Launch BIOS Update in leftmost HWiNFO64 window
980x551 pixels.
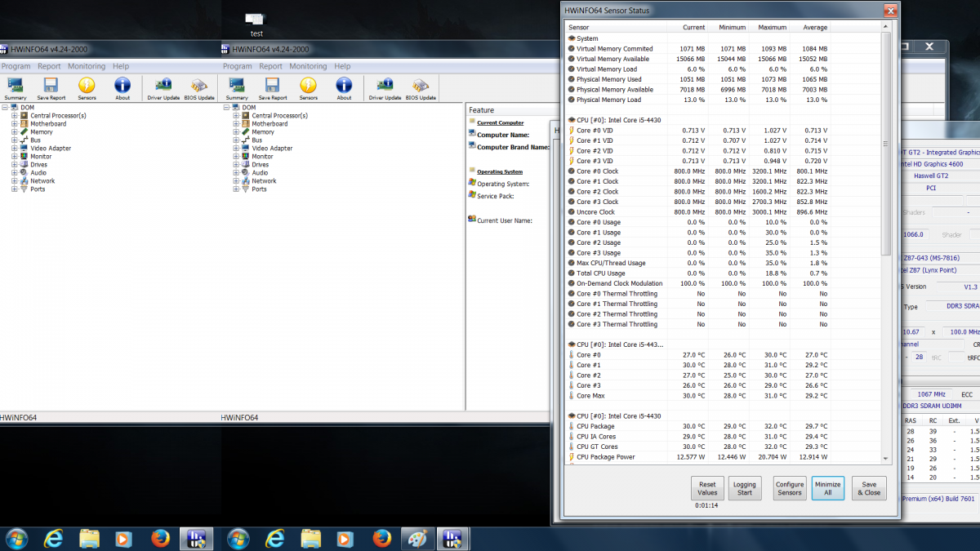(199, 88)
